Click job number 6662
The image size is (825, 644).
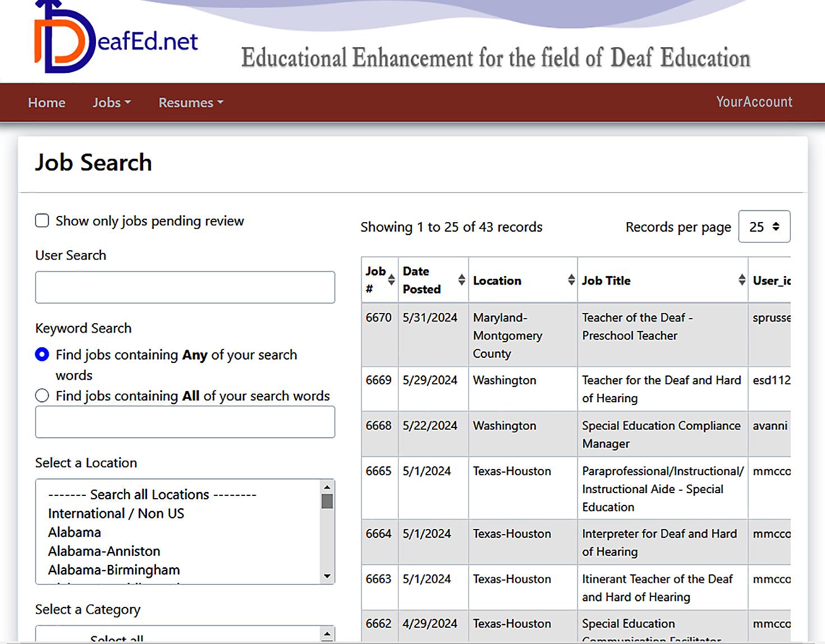click(379, 623)
